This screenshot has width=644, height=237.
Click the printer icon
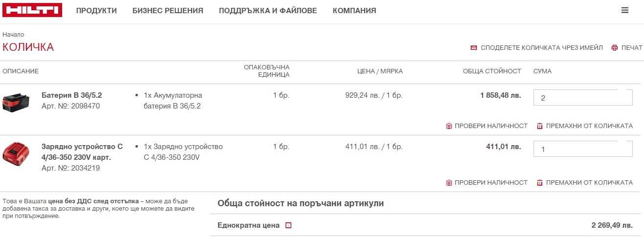pyautogui.click(x=614, y=48)
